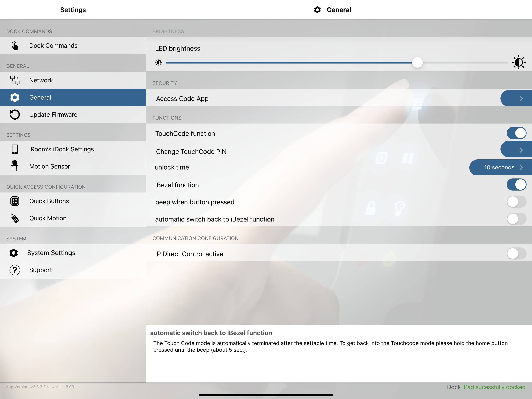
Task: Tap the low brightness sun icon
Action: pyautogui.click(x=159, y=63)
